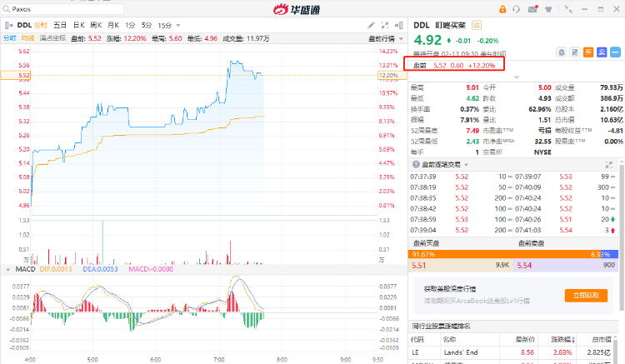Toggle the blue 分时 line legend
625x364 pixels.
pyautogui.click(x=9, y=38)
